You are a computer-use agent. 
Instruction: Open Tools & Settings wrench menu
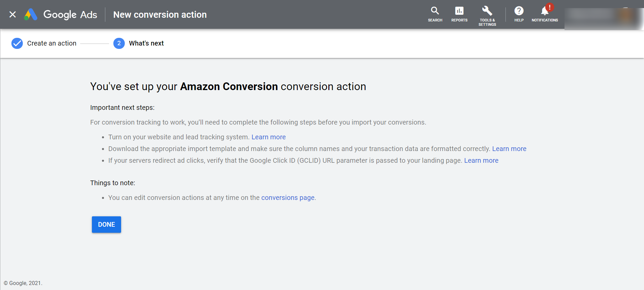pos(487,16)
